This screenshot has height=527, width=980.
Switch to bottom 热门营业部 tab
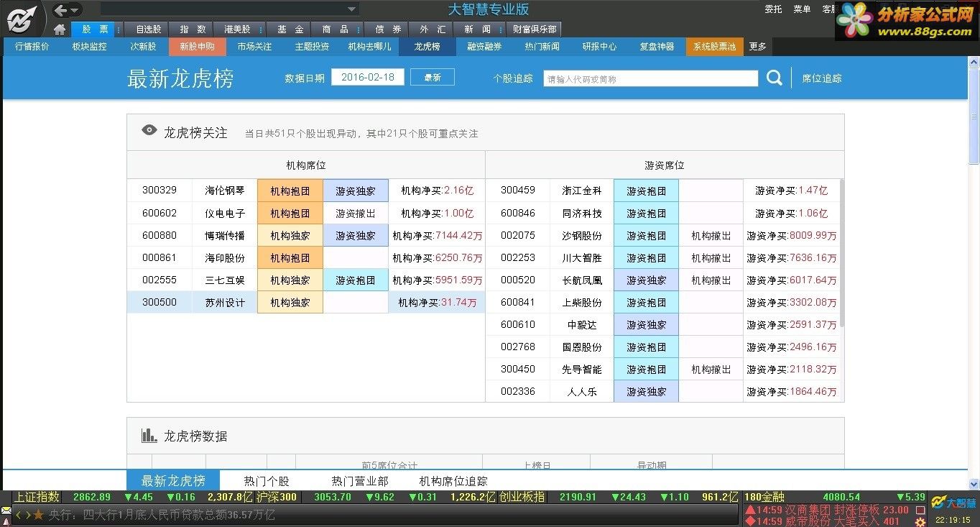360,481
